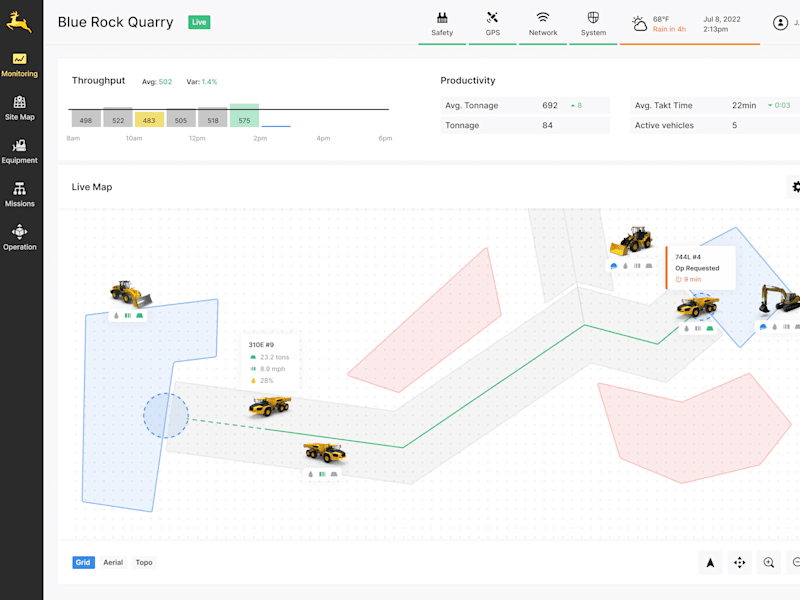Open the 744L #4 Op Requested card
Viewport: 800px width, 600px height.
(x=701, y=268)
